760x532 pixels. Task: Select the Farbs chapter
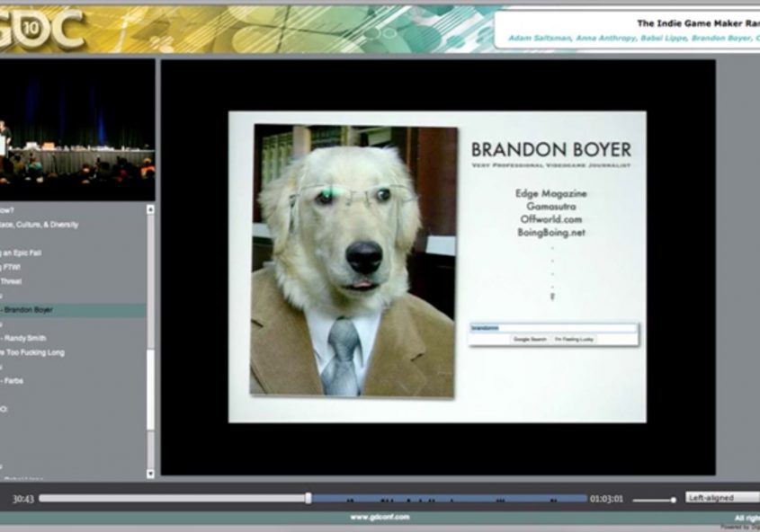13,381
